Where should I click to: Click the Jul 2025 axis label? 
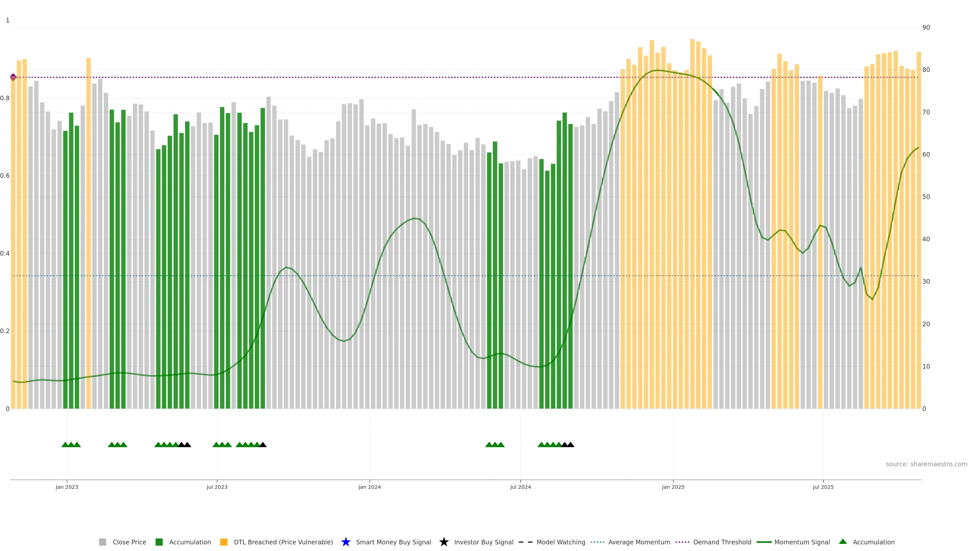[x=823, y=487]
